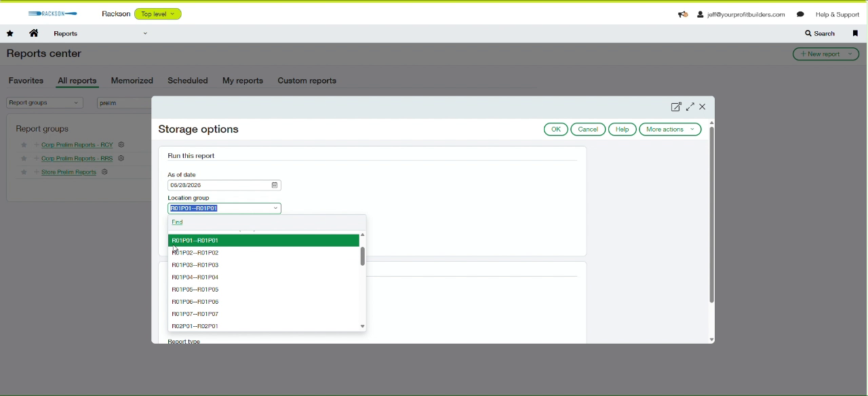Click the Rackson logo
This screenshot has height=396, width=868.
coord(53,14)
